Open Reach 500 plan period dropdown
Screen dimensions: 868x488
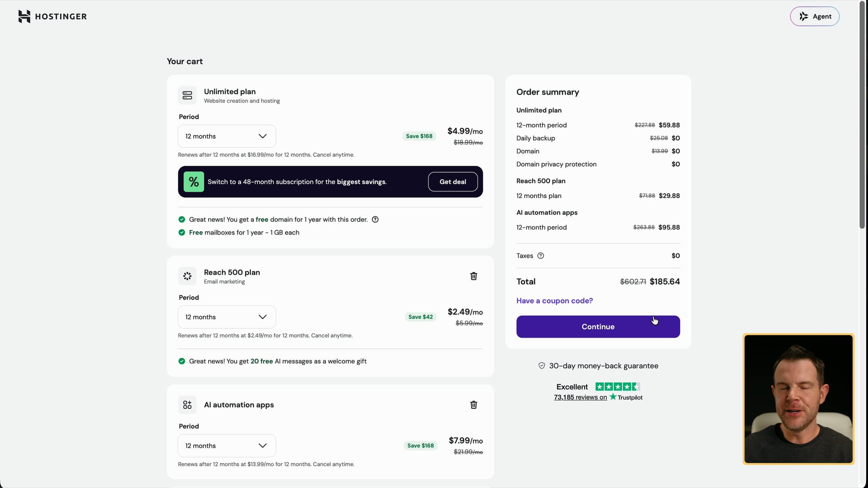(x=227, y=317)
